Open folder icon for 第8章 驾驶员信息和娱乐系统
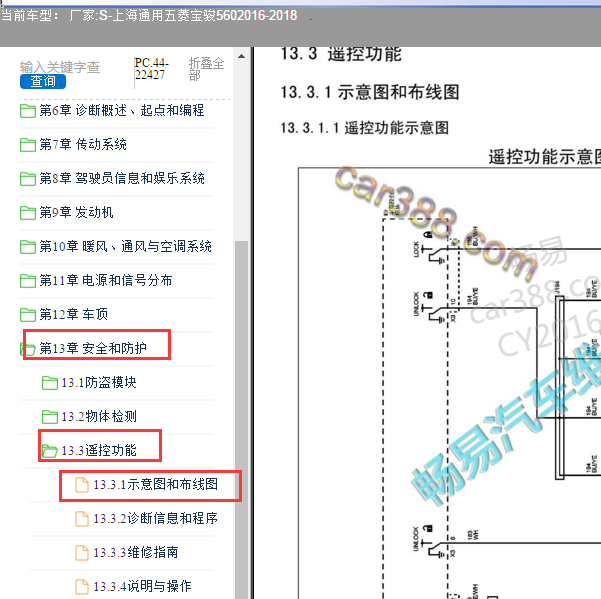This screenshot has width=601, height=599. click(28, 179)
